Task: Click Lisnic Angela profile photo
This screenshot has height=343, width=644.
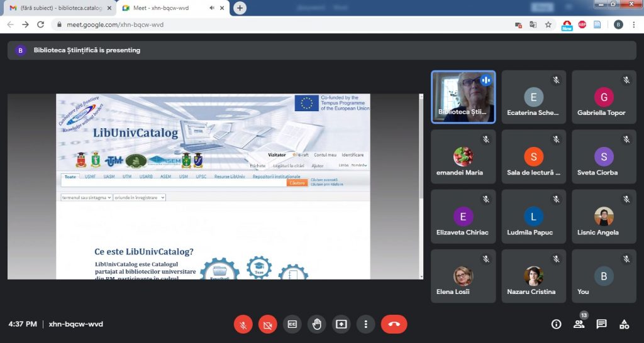Action: pos(604,217)
